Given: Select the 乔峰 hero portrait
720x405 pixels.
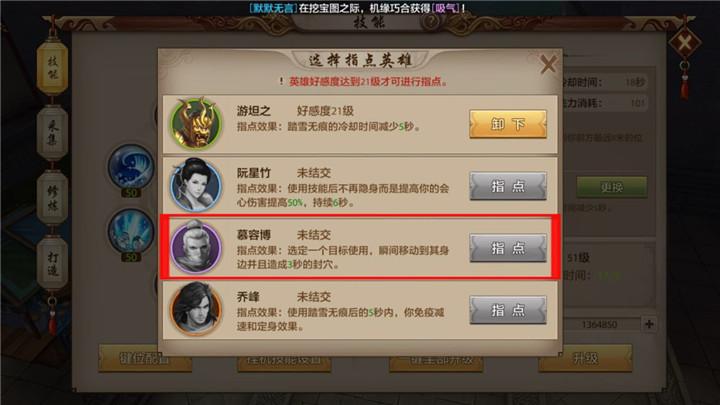Looking at the screenshot, I should tap(196, 309).
